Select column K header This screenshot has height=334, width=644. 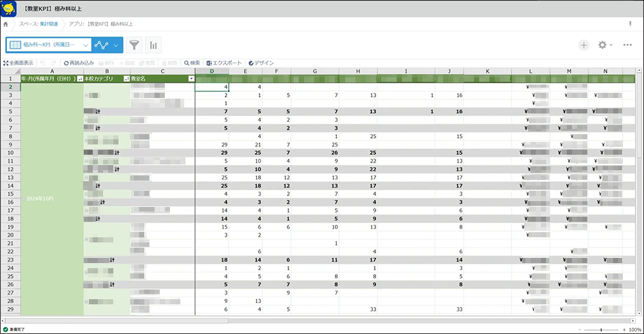(x=488, y=71)
